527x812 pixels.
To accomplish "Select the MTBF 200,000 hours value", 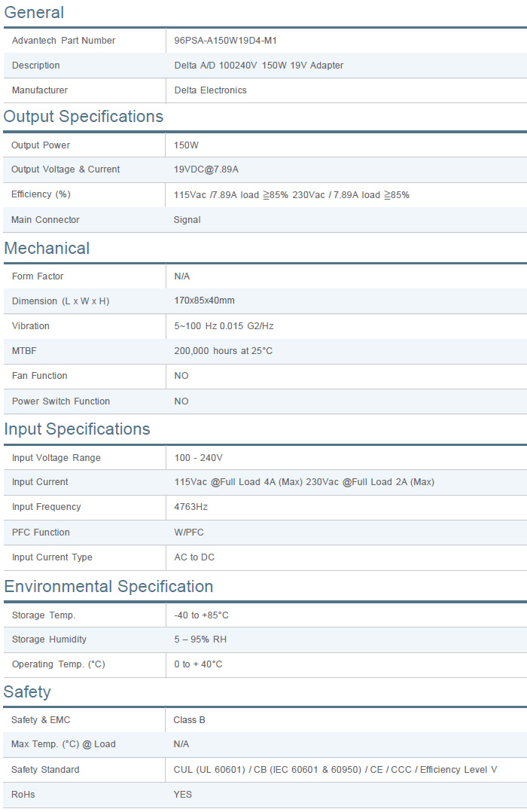I will [223, 351].
